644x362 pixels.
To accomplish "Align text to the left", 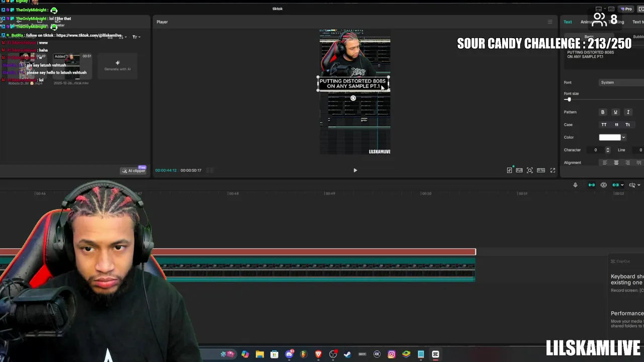I will [605, 163].
